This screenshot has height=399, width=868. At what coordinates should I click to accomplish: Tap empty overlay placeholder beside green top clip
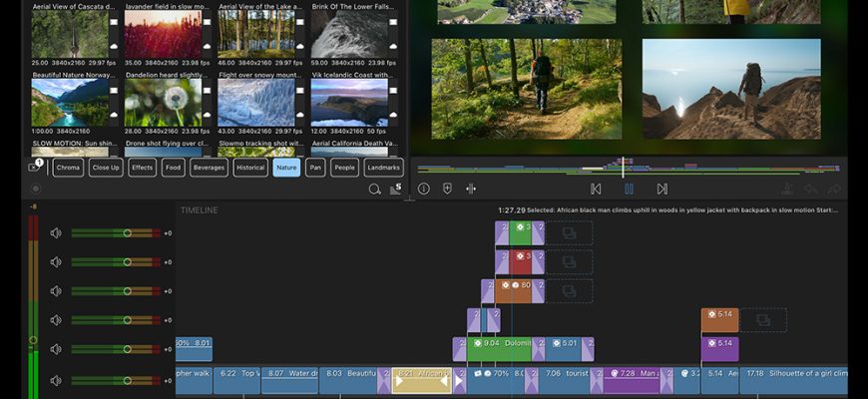pos(569,233)
